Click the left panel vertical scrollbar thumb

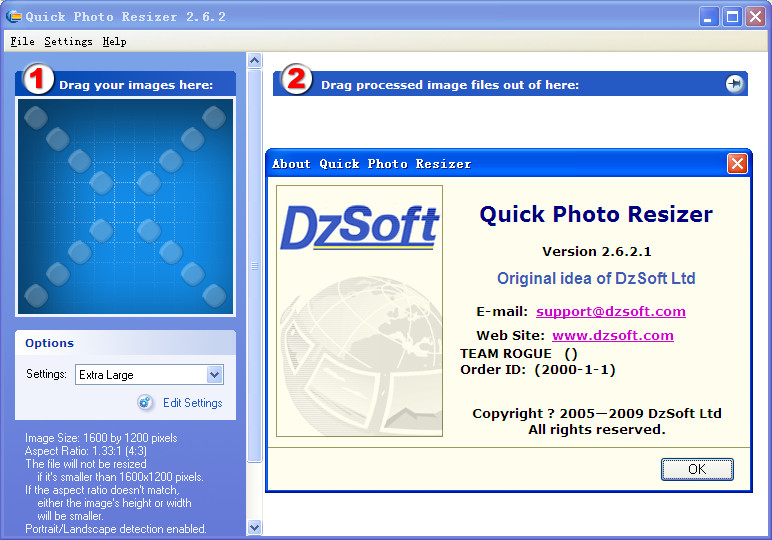255,266
